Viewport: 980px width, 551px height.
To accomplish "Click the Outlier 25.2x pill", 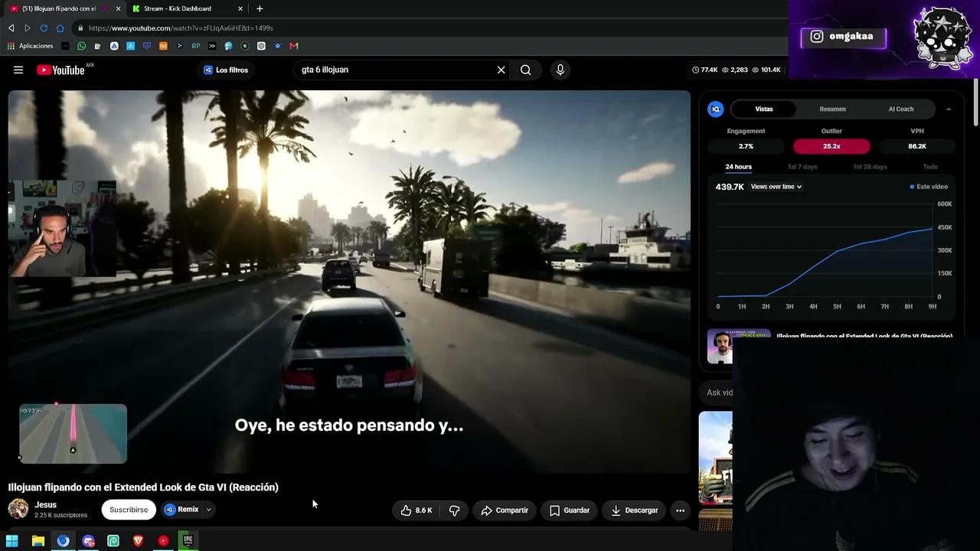I will click(x=831, y=146).
